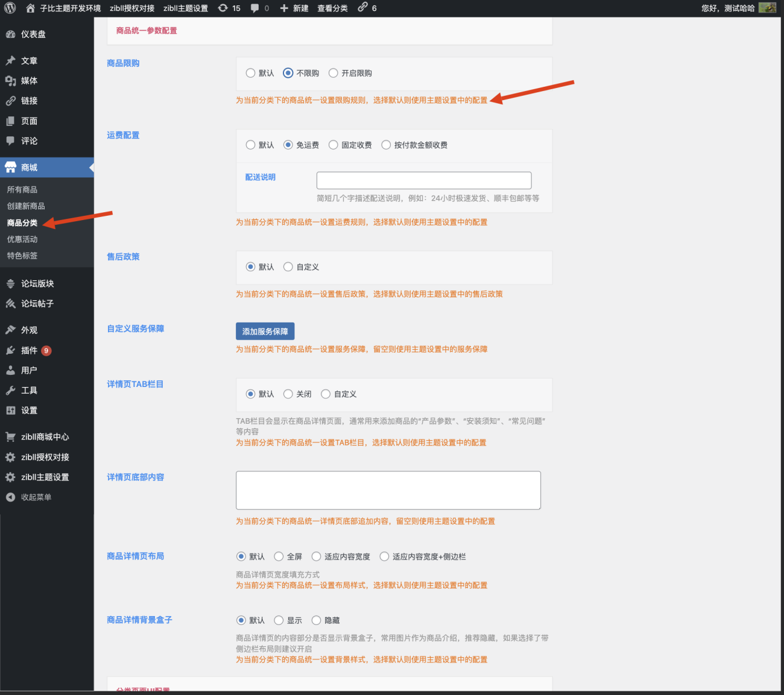
Task: Click the 售后政策 field label
Action: [123, 257]
